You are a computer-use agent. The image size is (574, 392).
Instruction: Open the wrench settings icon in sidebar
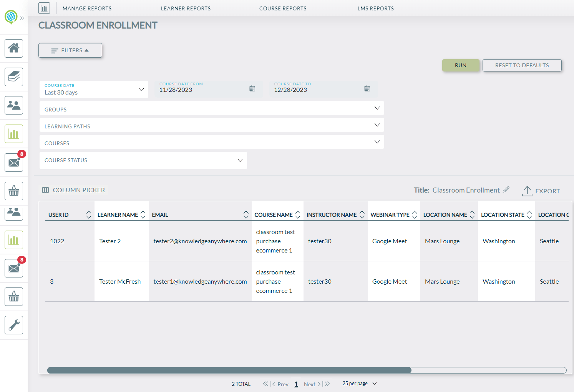coord(13,325)
